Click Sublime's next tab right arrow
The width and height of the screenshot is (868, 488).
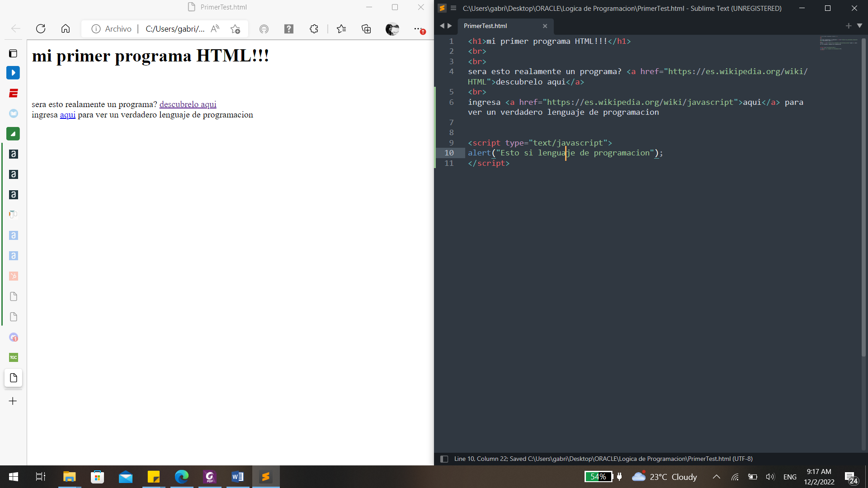pyautogui.click(x=450, y=26)
